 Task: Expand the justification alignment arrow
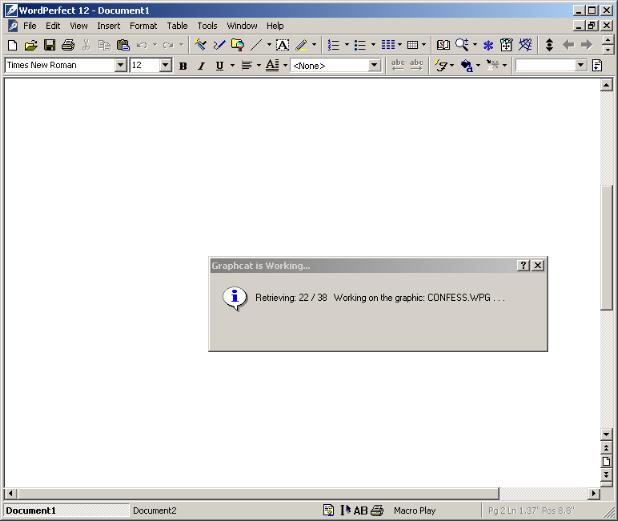(x=259, y=65)
